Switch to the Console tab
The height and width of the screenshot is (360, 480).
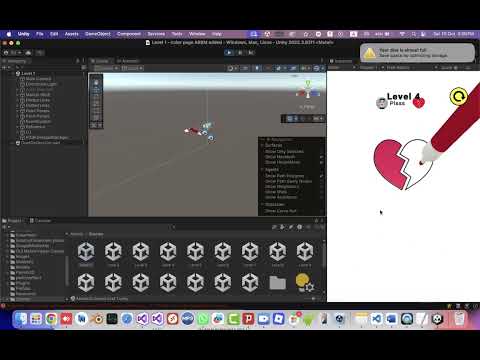pyautogui.click(x=41, y=221)
